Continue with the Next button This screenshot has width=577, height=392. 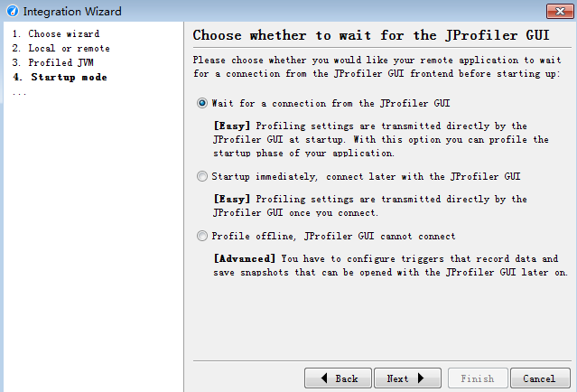pyautogui.click(x=407, y=378)
